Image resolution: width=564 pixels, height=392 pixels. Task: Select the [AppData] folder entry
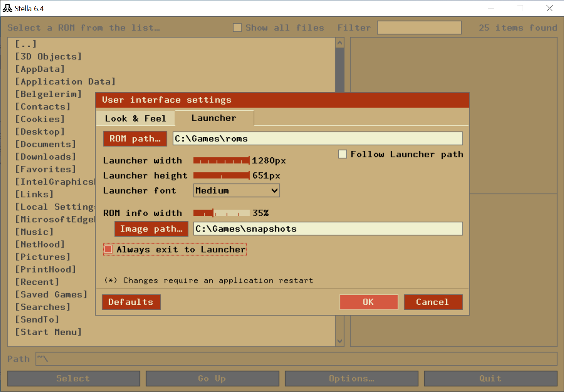point(40,69)
